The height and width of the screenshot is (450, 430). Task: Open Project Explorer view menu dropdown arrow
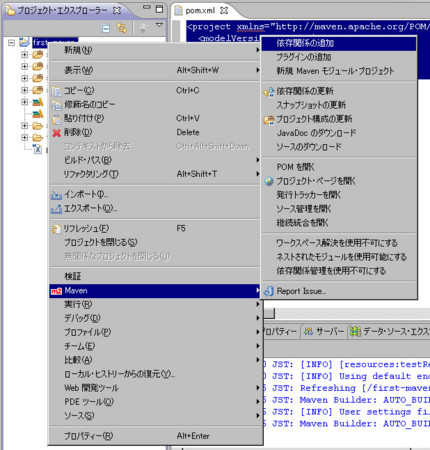click(x=159, y=25)
